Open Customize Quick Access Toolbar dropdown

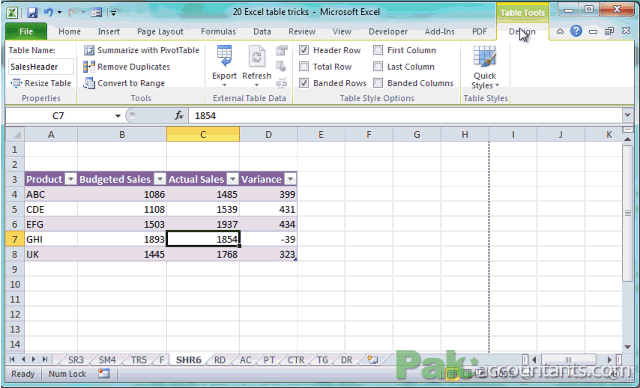[x=113, y=13]
